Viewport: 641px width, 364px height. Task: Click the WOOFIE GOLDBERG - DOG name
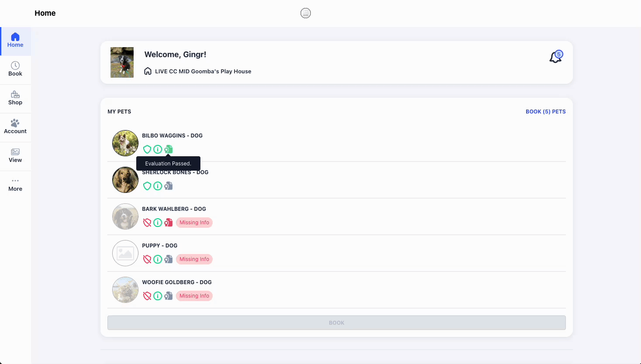[177, 282]
